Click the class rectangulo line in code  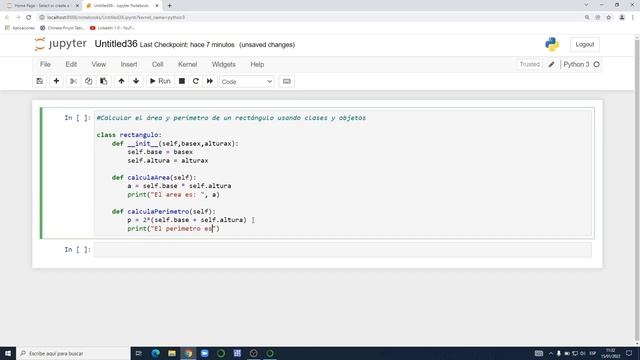click(x=129, y=135)
